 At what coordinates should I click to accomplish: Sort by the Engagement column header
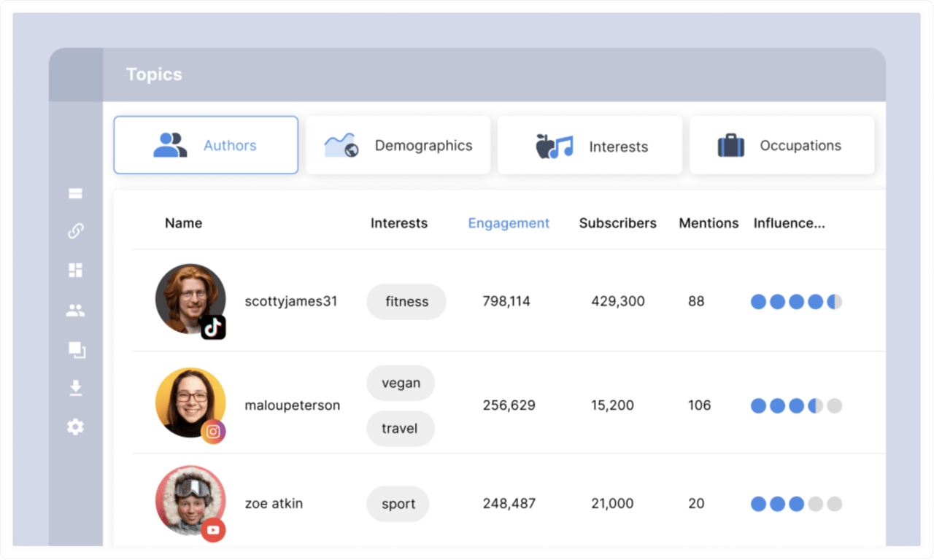509,223
